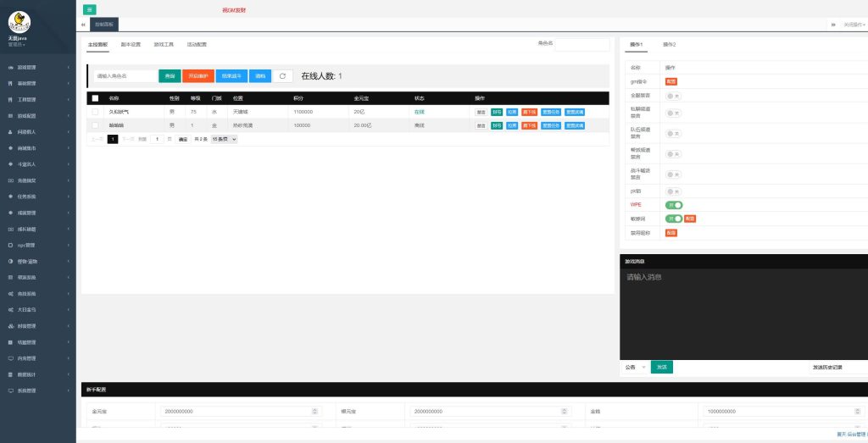Click the 数据统计 sidebar icon
This screenshot has height=443, width=868.
click(10, 374)
